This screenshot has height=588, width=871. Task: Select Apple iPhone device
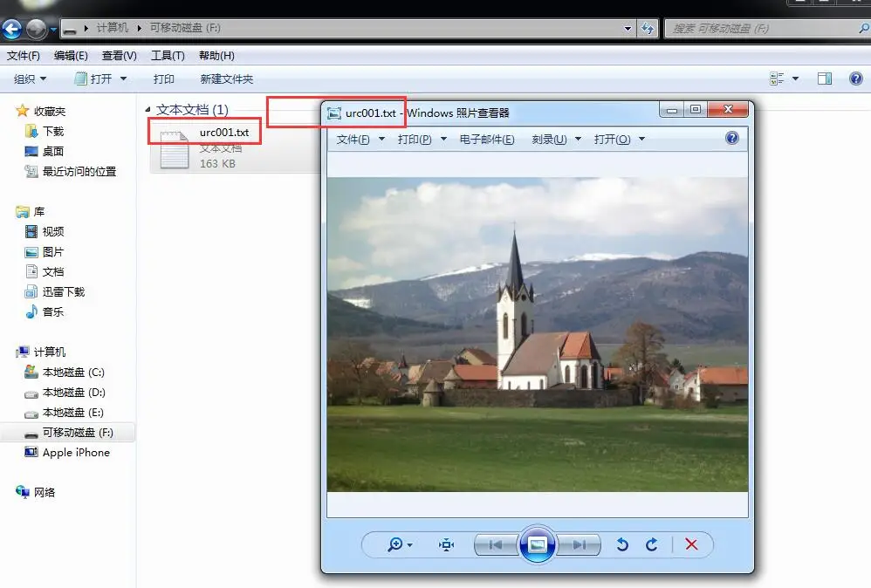pyautogui.click(x=66, y=453)
